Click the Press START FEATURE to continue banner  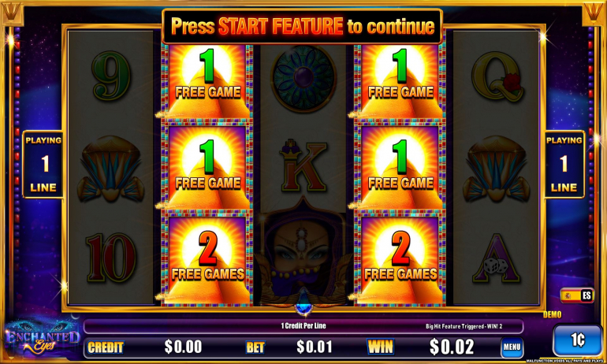pos(303,26)
